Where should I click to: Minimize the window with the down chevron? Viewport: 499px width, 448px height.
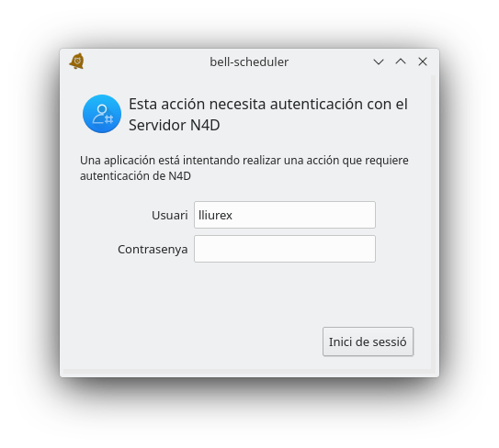(379, 62)
